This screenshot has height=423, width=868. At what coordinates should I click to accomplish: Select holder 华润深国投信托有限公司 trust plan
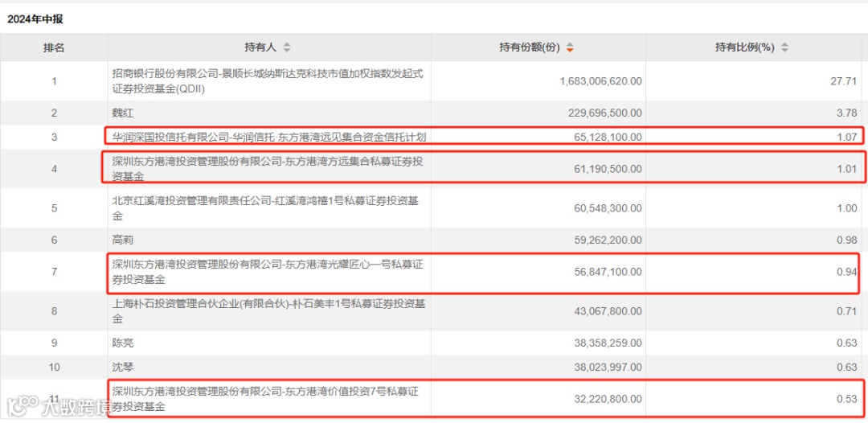click(269, 137)
